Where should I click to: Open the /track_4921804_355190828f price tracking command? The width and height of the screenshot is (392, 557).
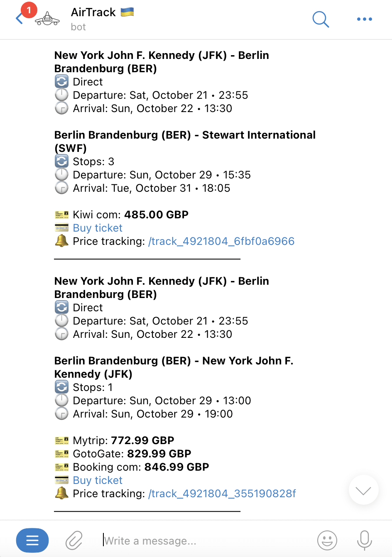pyautogui.click(x=222, y=493)
